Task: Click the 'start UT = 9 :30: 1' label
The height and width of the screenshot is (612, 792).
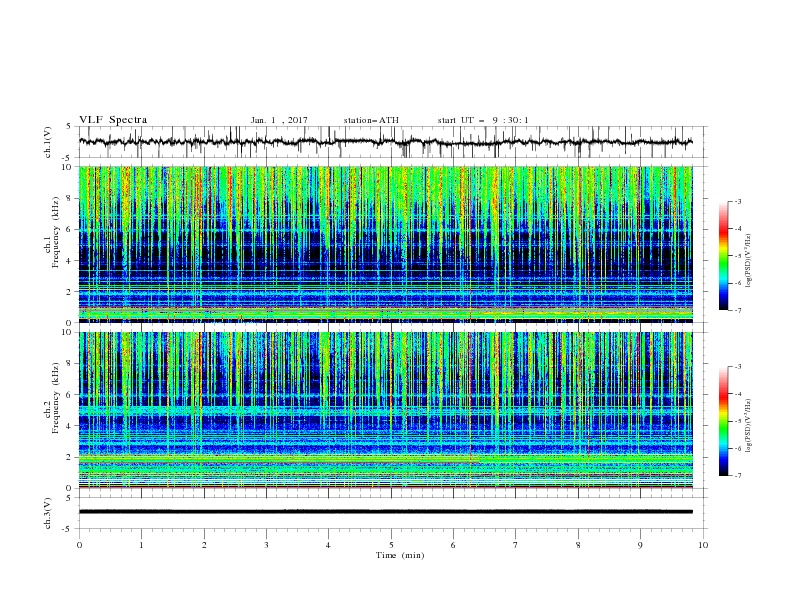Action: point(483,120)
